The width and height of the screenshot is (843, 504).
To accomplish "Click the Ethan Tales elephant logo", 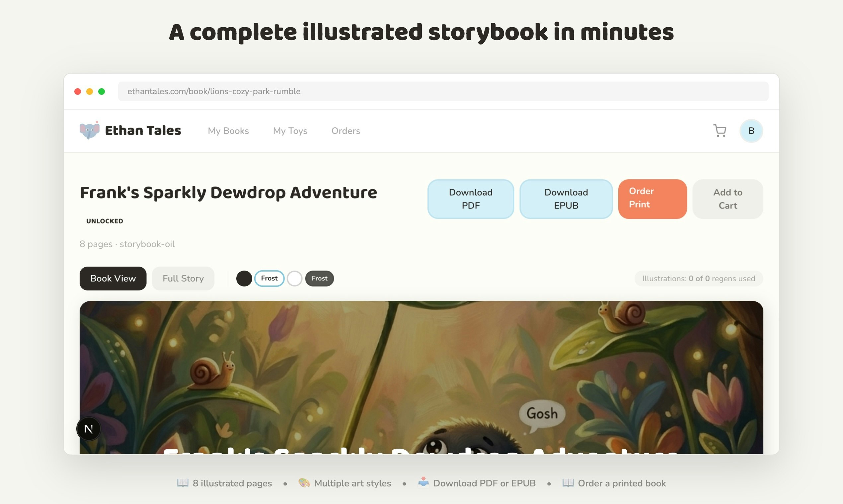I will coord(89,130).
